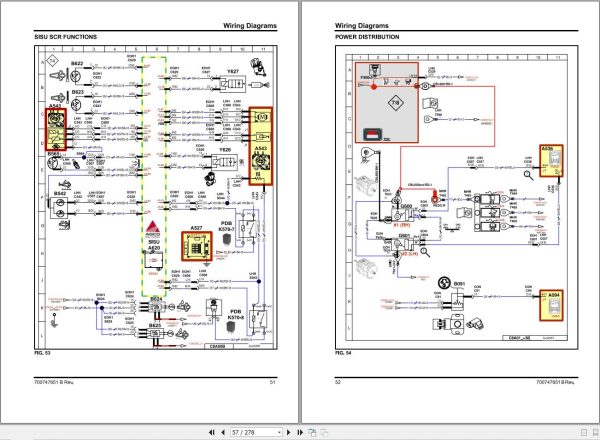Click the FIG. 54 caption
The image size is (600, 440).
pyautogui.click(x=343, y=353)
